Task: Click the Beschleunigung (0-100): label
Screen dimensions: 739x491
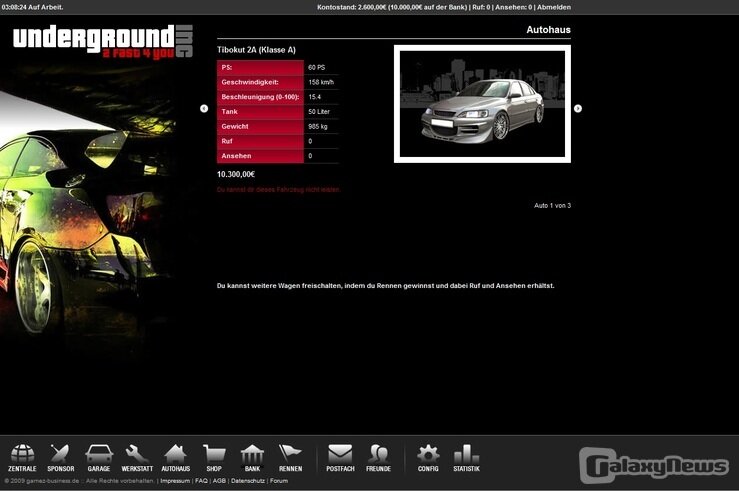Action: point(260,97)
